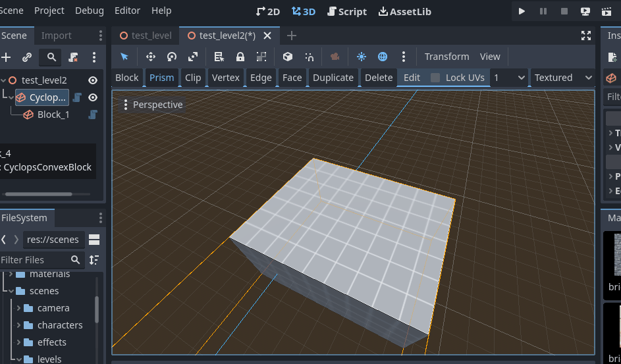The height and width of the screenshot is (364, 621).
Task: Click the distraction-free mode expand icon
Action: point(586,36)
